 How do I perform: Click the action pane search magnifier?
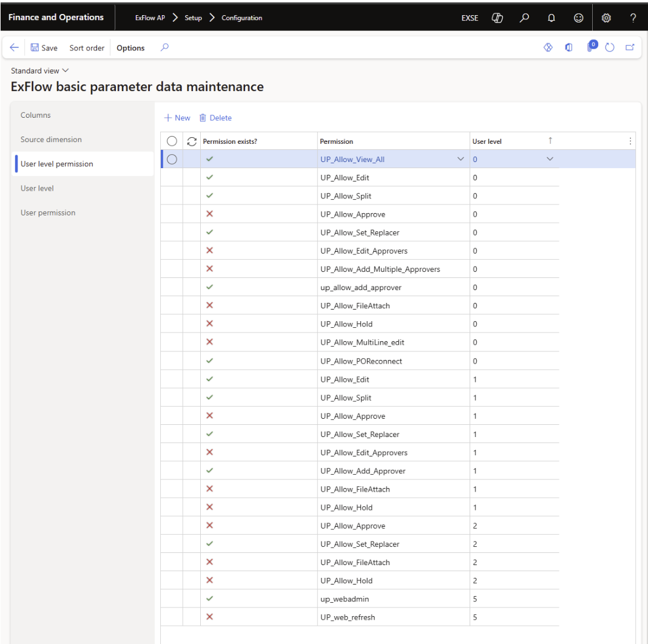[x=164, y=47]
